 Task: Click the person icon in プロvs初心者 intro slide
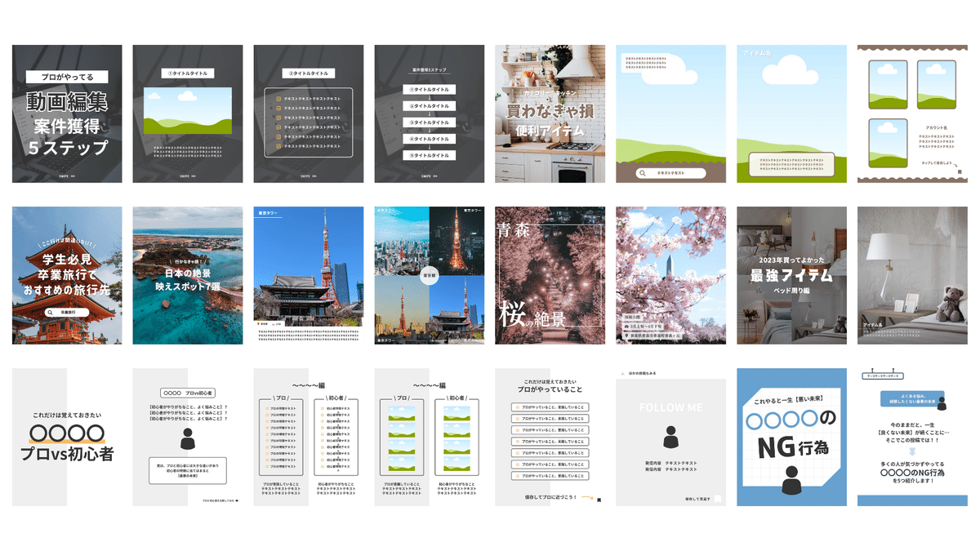click(187, 439)
